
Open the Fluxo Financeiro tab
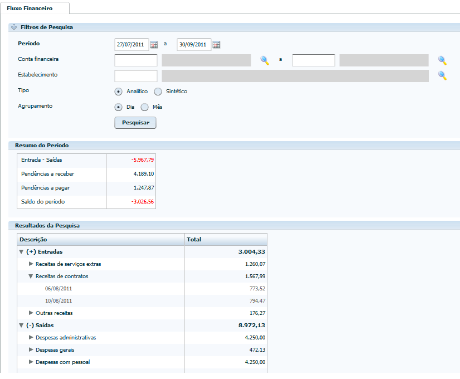pos(35,8)
